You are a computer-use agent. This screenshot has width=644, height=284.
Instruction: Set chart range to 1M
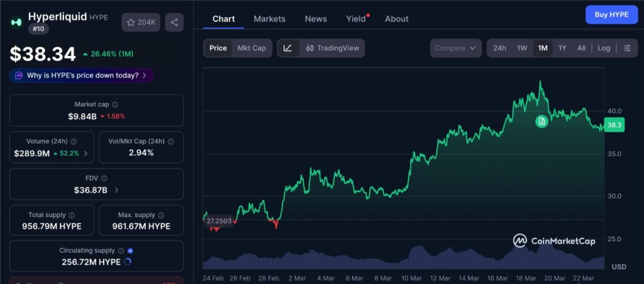click(x=543, y=48)
